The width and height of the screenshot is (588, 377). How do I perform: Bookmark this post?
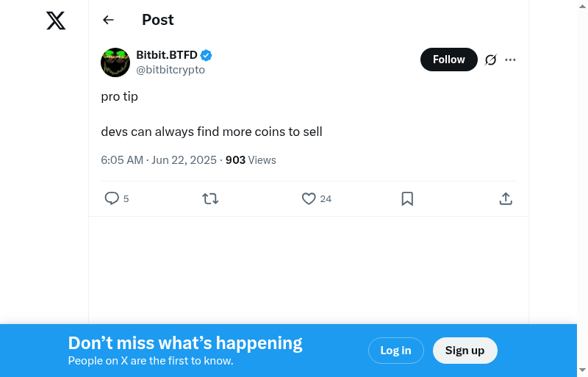407,198
